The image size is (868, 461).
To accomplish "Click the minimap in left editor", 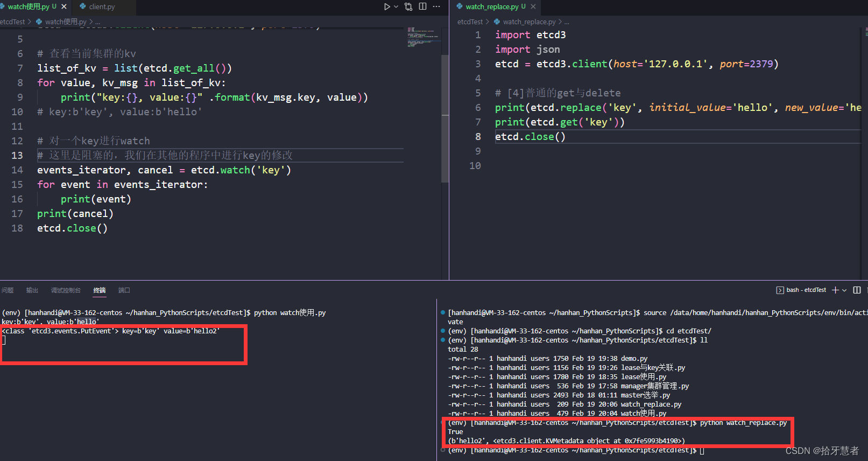I will tap(423, 37).
